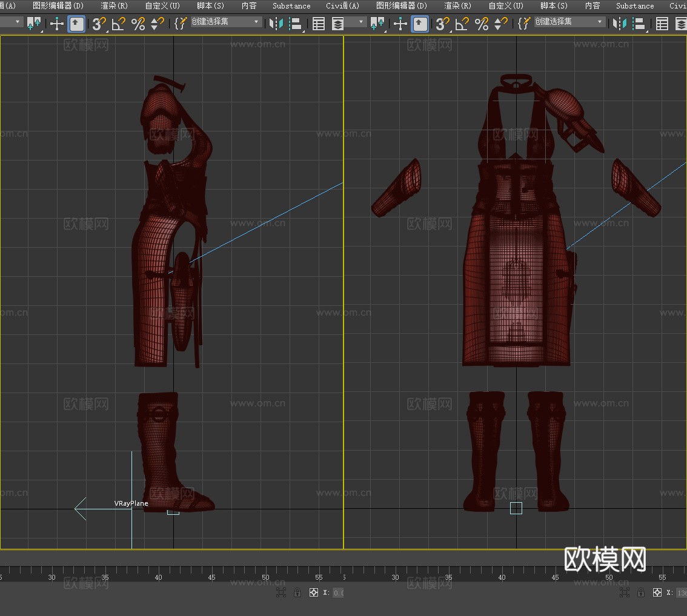Image resolution: width=687 pixels, height=616 pixels.
Task: Open the Substance menu in left window
Action: point(291,5)
